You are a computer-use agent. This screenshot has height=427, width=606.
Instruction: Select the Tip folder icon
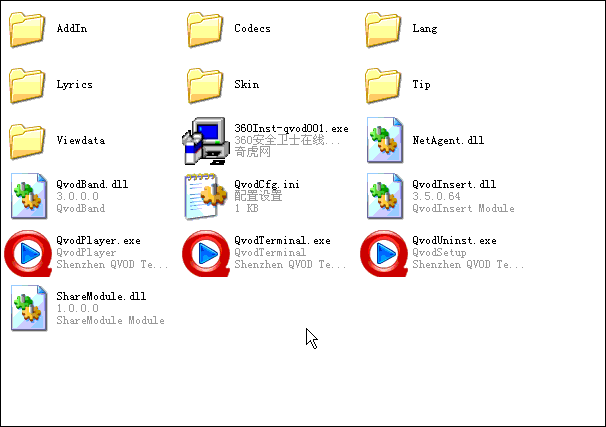click(383, 85)
